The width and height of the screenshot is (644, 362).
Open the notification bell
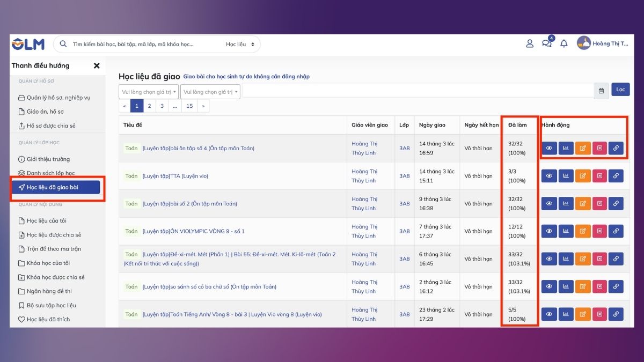(564, 43)
